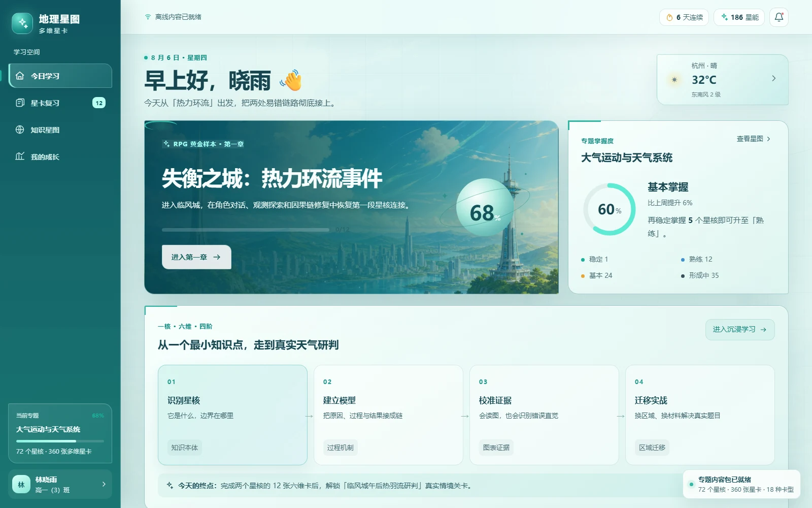The image size is (812, 508).
Task: Click the wifi offline-content status icon
Action: (x=148, y=17)
